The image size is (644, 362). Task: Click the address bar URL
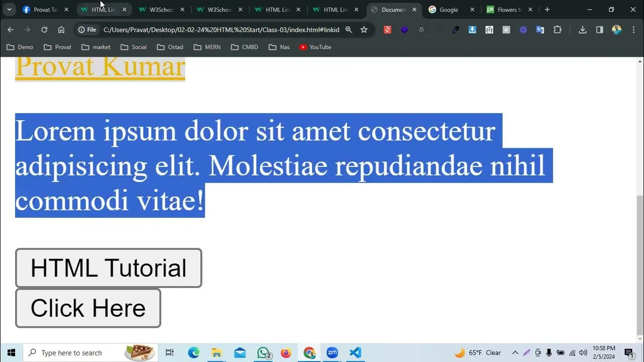(221, 30)
